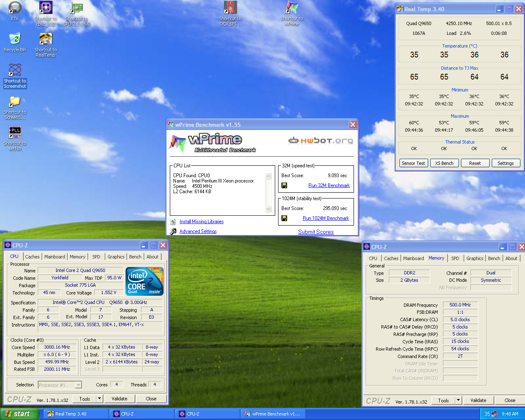The height and width of the screenshot is (420, 525).
Task: Select the RealTemp desktop shortcut
Action: click(46, 39)
